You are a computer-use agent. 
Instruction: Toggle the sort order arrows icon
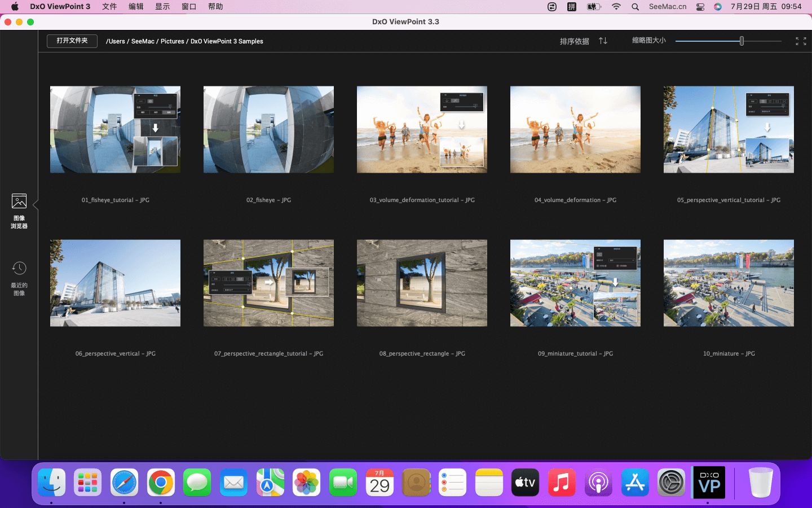point(603,41)
